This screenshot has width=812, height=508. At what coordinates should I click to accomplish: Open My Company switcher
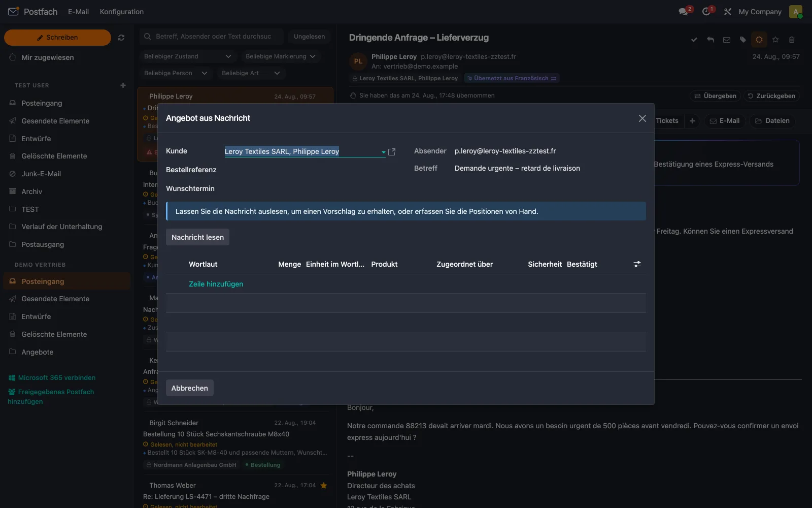point(760,12)
